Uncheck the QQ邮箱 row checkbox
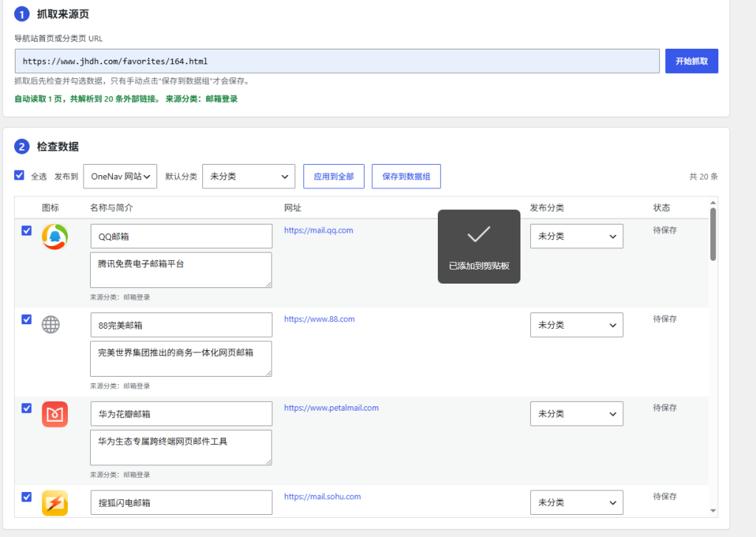The height and width of the screenshot is (537, 756). point(27,230)
